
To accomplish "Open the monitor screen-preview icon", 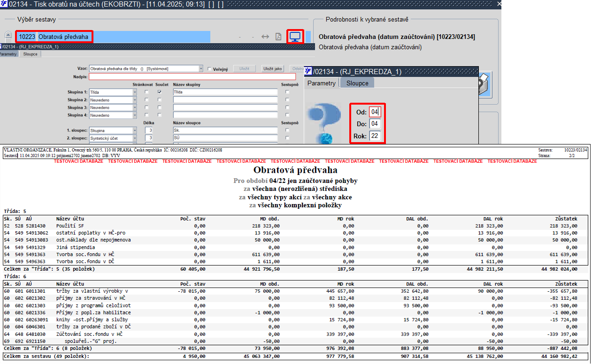I will pos(295,37).
